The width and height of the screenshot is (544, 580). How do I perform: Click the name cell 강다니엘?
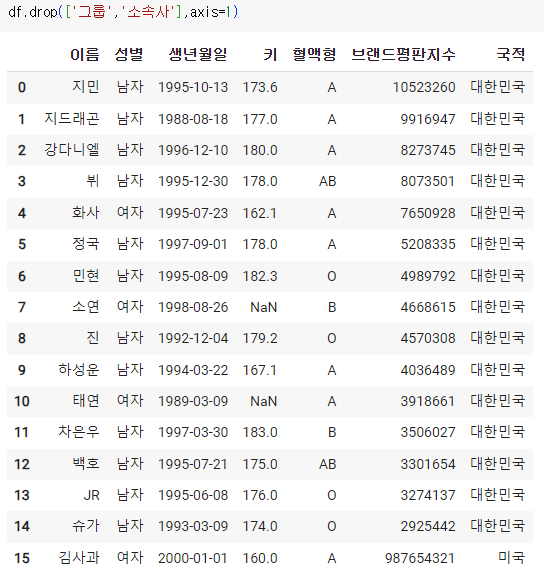72,150
